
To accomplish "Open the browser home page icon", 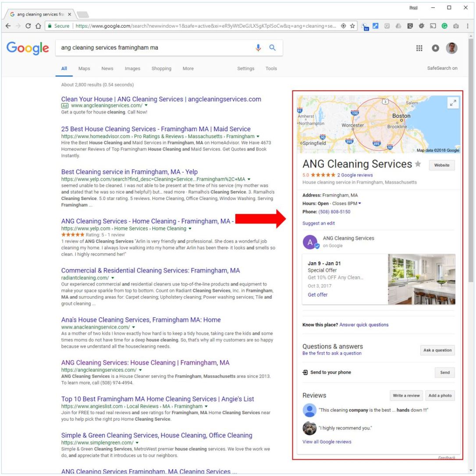I will pyautogui.click(x=38, y=26).
